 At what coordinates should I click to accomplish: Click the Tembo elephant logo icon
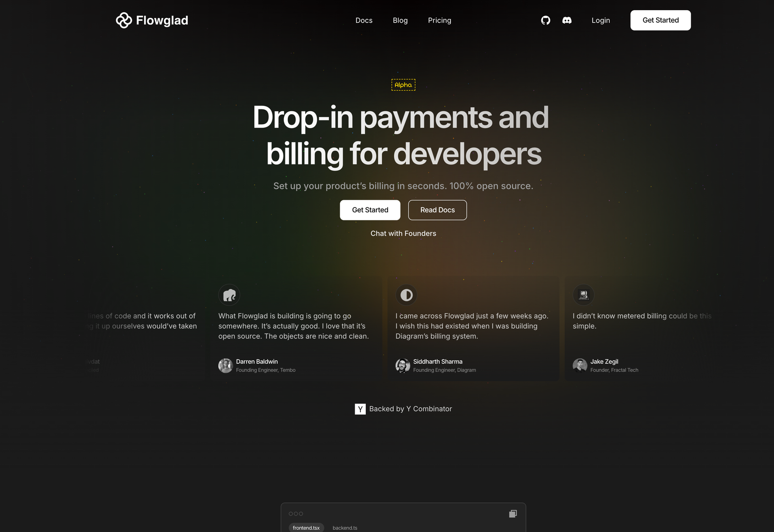pos(229,295)
